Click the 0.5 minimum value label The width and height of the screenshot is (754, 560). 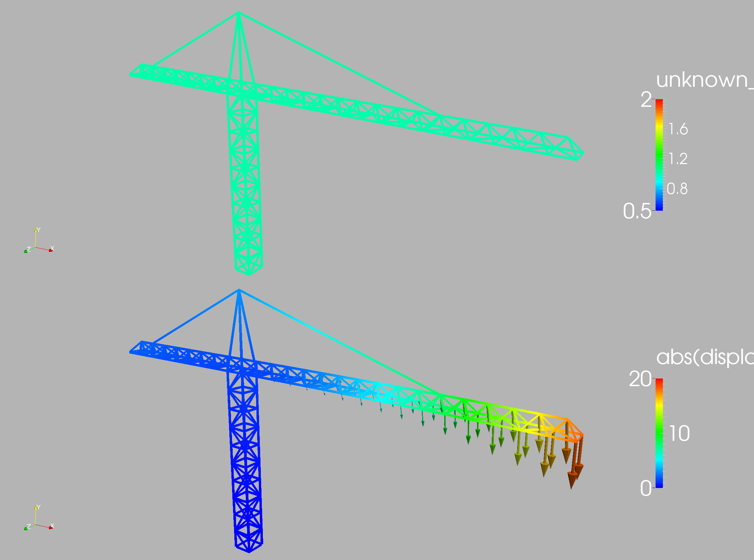637,211
